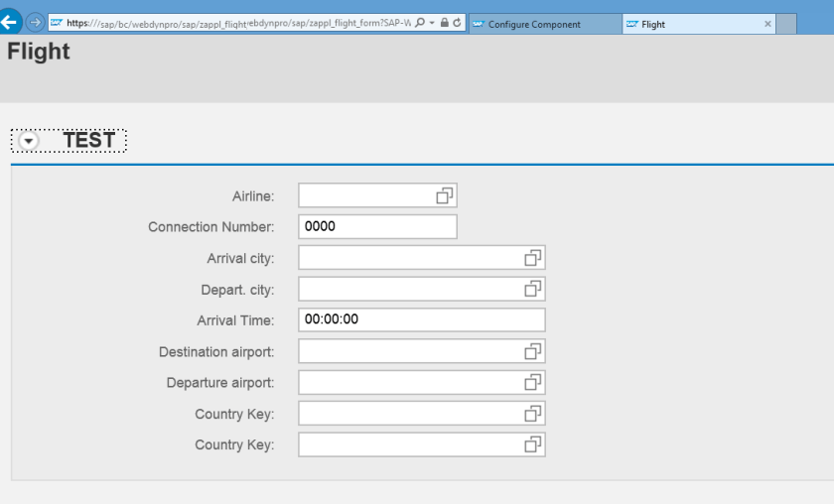Screen dimensions: 834x504
Task: Open value help for Departure airport
Action: (x=533, y=383)
